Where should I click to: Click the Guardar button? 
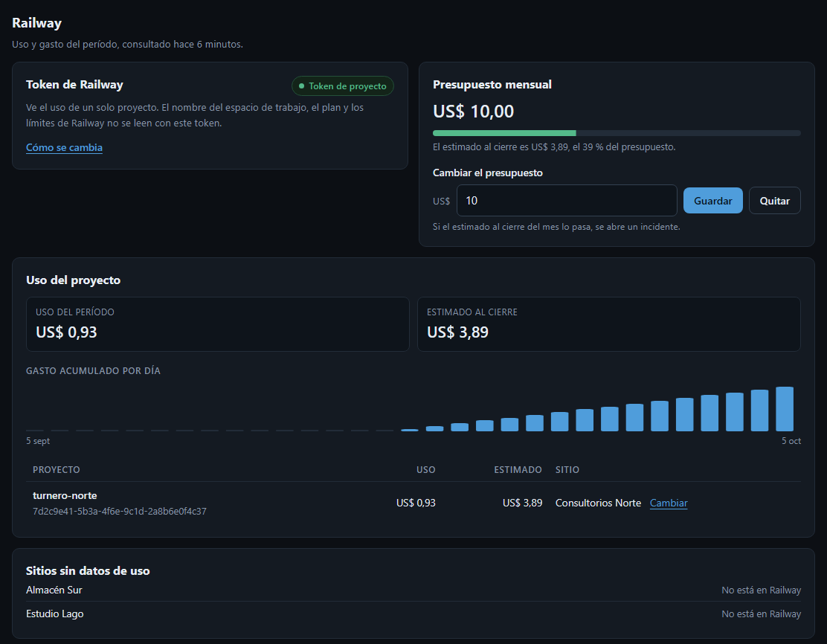pos(712,201)
